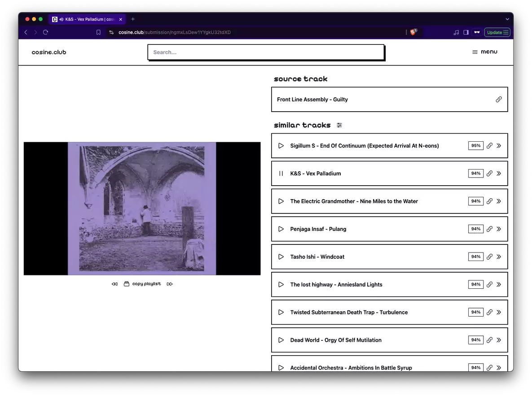The width and height of the screenshot is (532, 396).
Task: Copy link icon for Dead World track
Action: coord(489,340)
